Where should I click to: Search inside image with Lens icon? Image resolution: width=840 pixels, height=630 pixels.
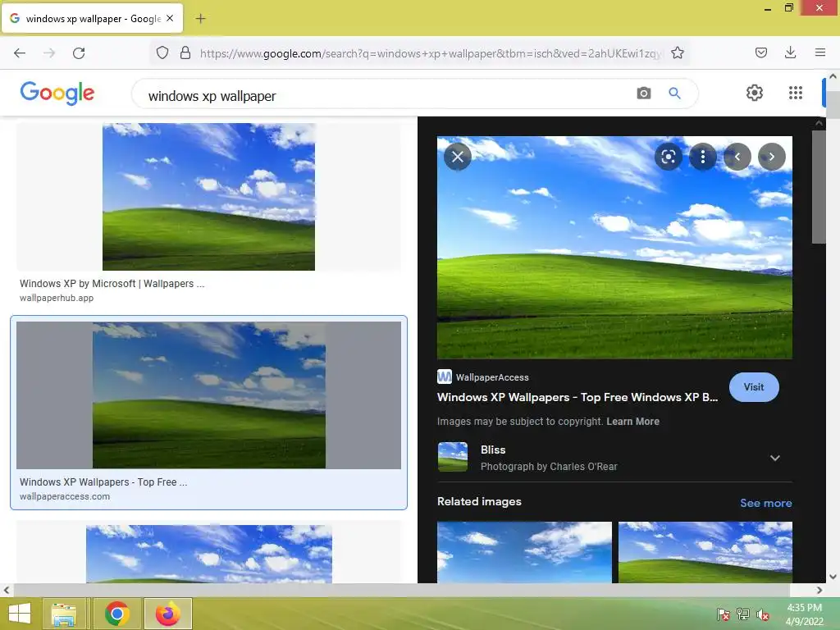668,157
